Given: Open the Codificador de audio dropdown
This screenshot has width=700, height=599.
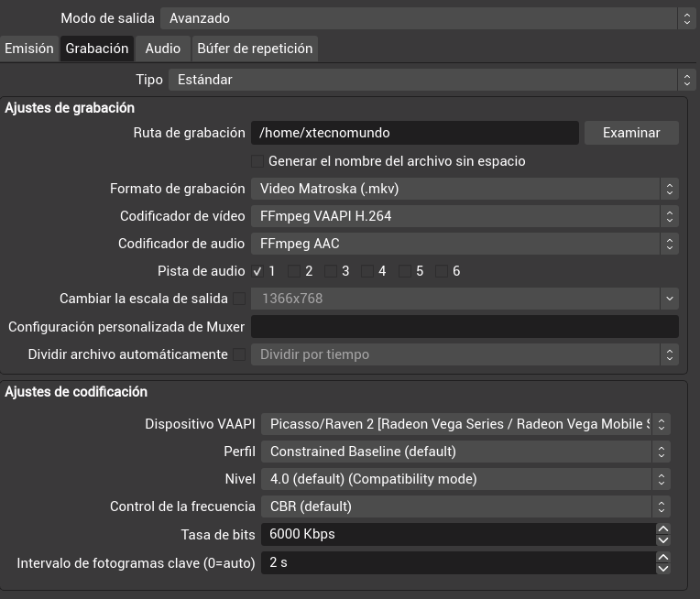Looking at the screenshot, I should click(x=465, y=244).
